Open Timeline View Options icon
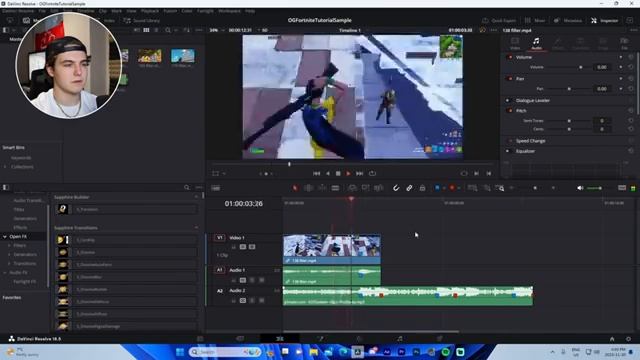This screenshot has width=640, height=360. [x=216, y=188]
